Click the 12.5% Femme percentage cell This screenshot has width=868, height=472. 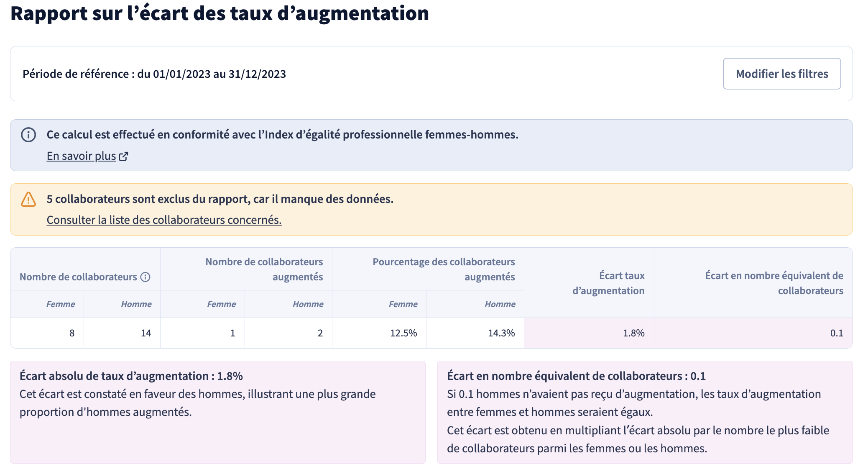coord(379,333)
